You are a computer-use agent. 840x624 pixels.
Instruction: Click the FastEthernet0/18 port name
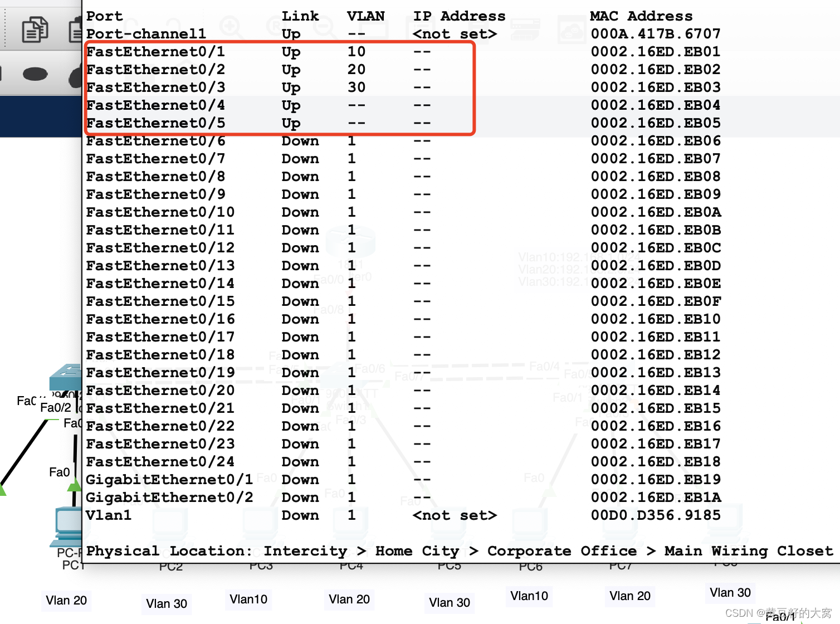(x=160, y=355)
